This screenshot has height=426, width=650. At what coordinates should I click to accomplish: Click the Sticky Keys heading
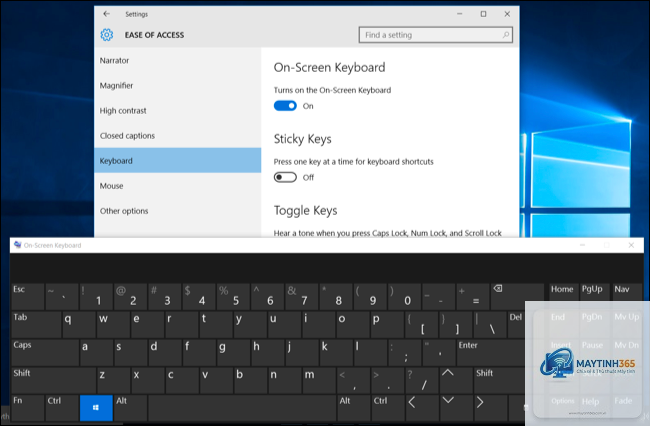click(x=302, y=139)
